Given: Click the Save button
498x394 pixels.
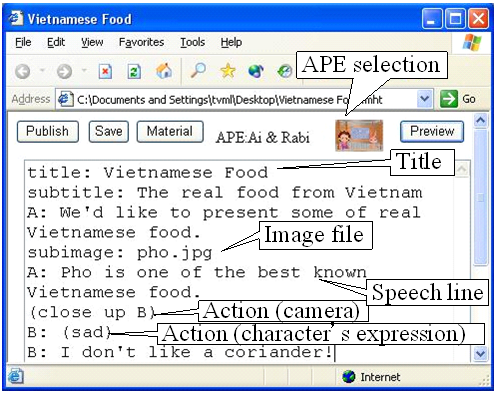Looking at the screenshot, I should pyautogui.click(x=109, y=132).
